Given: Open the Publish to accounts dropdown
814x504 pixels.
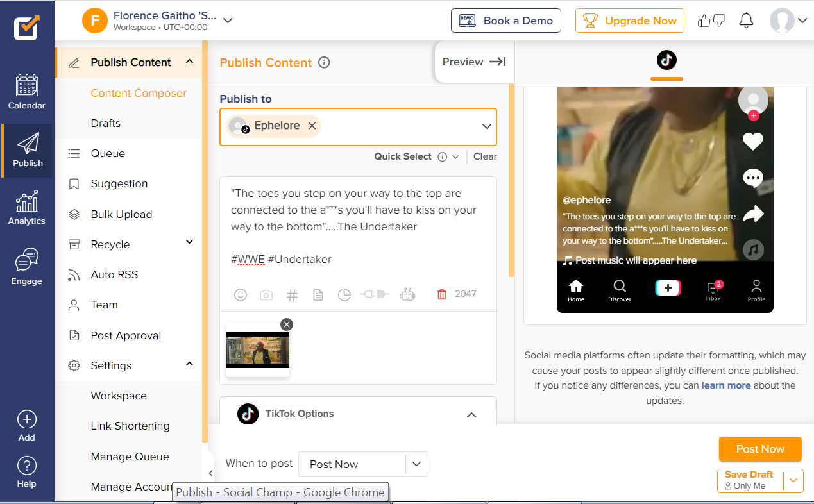Looking at the screenshot, I should click(487, 126).
